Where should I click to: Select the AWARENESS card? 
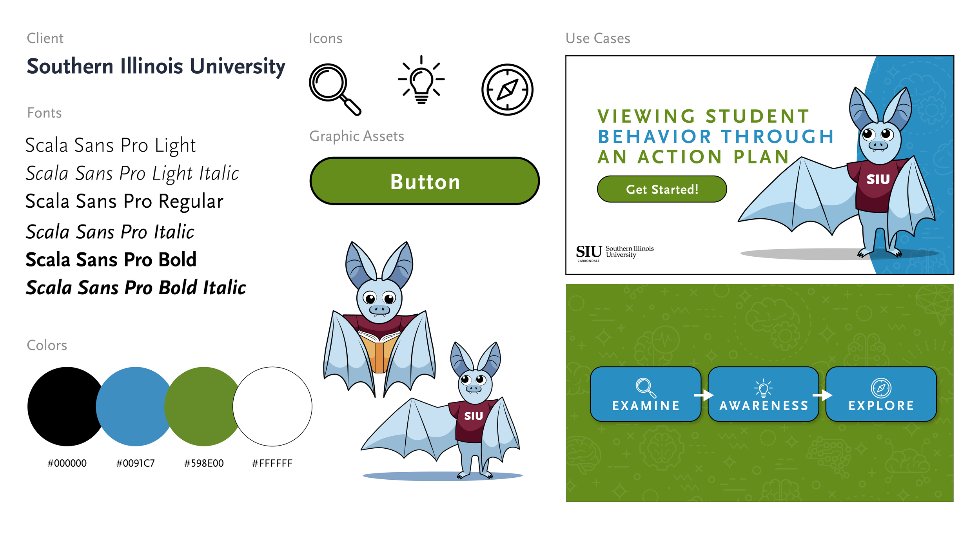(763, 394)
